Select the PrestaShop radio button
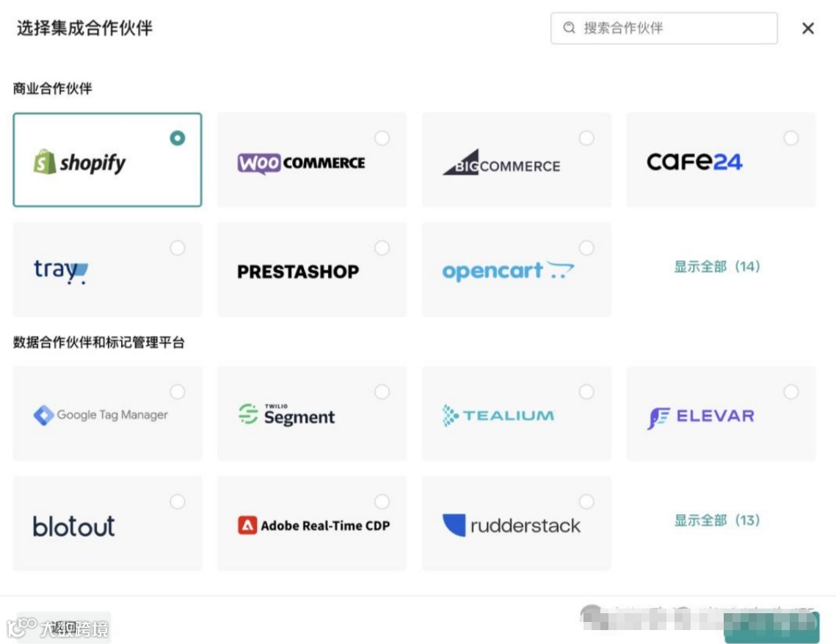The image size is (836, 644). click(382, 248)
